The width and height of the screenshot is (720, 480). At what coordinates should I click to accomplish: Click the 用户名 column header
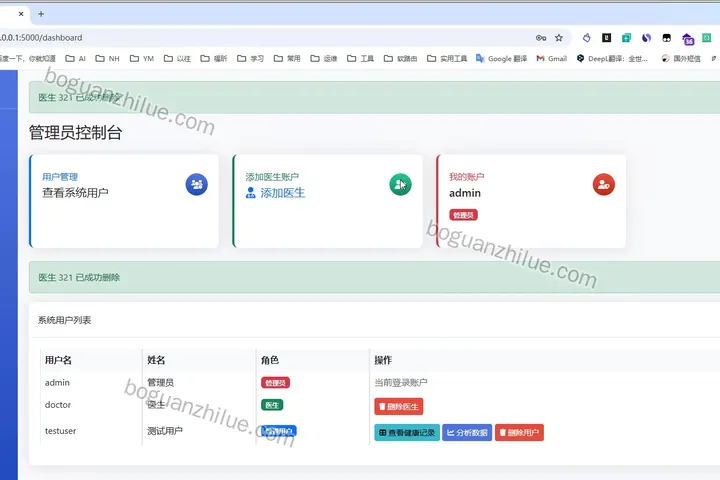(58, 360)
